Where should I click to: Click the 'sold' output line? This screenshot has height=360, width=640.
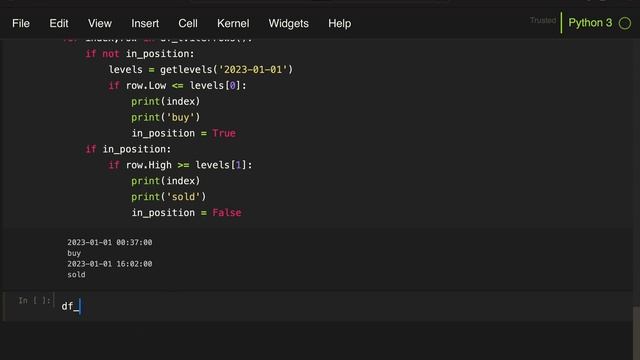(76, 275)
